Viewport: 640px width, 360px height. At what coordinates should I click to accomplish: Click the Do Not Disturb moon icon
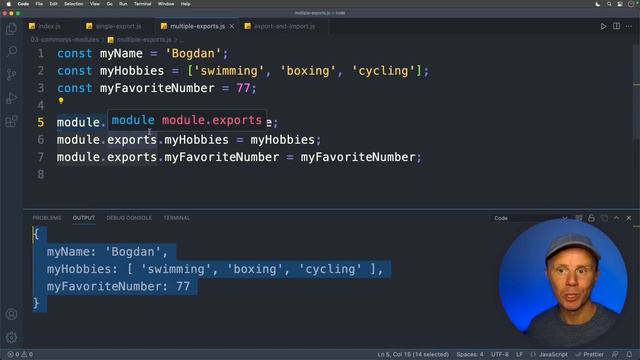(598, 4)
